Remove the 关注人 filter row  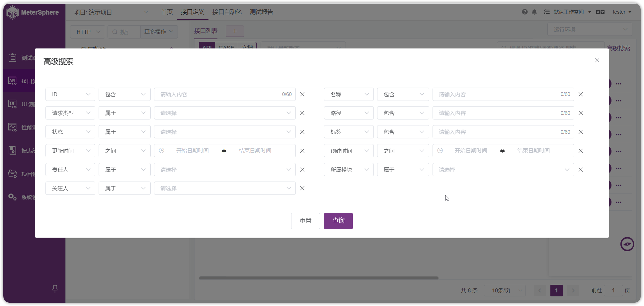(x=302, y=188)
